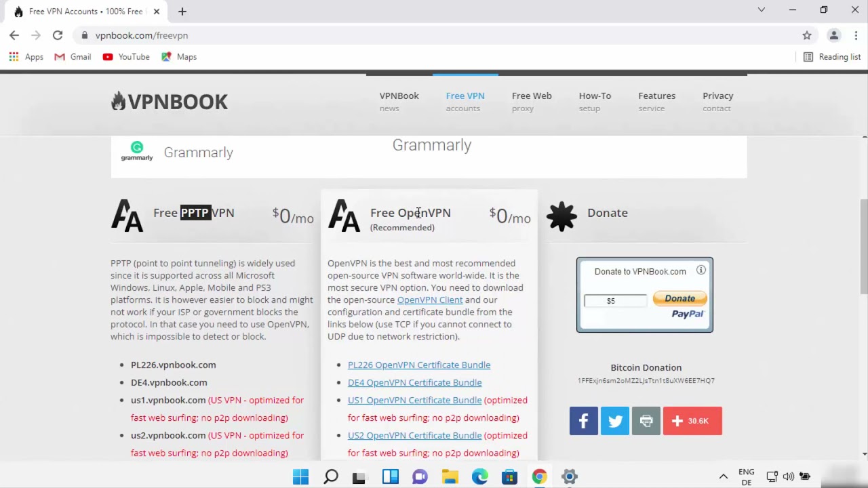This screenshot has width=868, height=488.
Task: Open the Reading list
Action: pyautogui.click(x=831, y=57)
